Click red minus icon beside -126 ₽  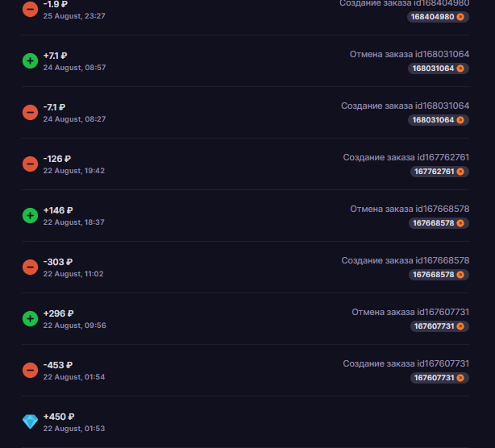(x=31, y=164)
